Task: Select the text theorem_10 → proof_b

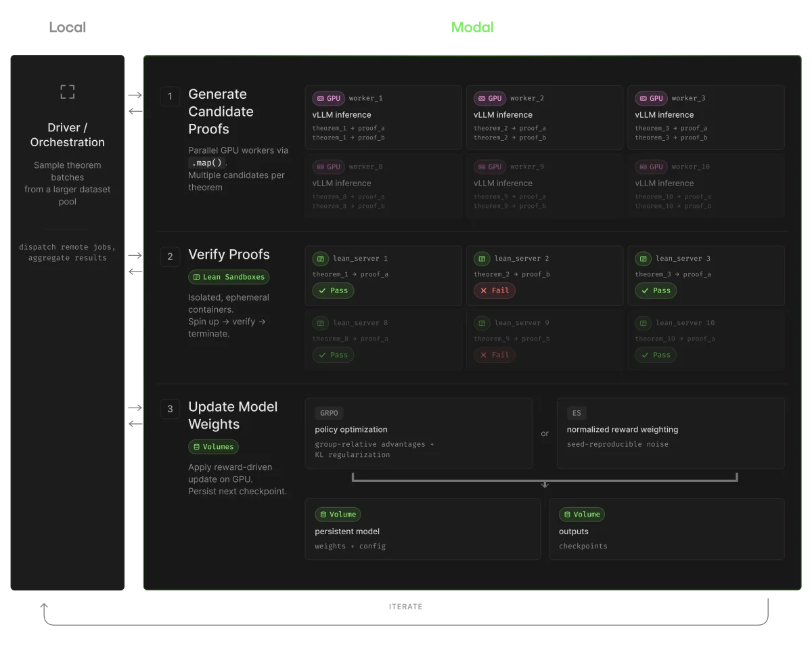Action: point(673,206)
